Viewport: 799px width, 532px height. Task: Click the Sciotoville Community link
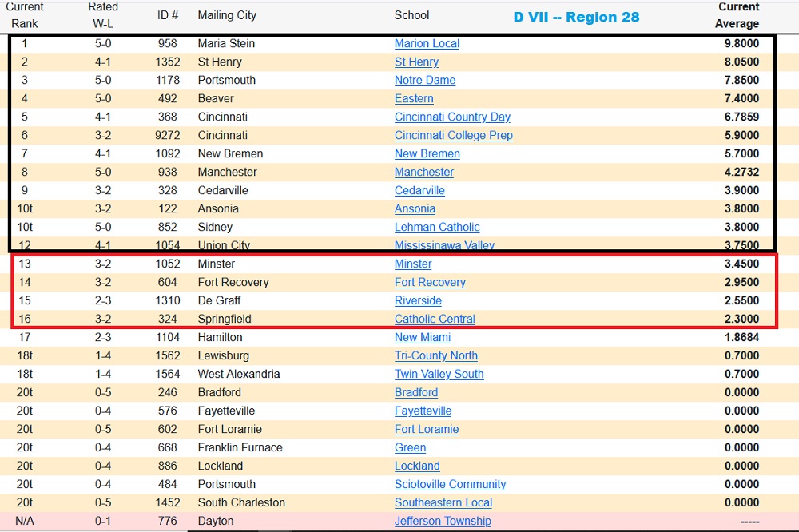tap(450, 485)
